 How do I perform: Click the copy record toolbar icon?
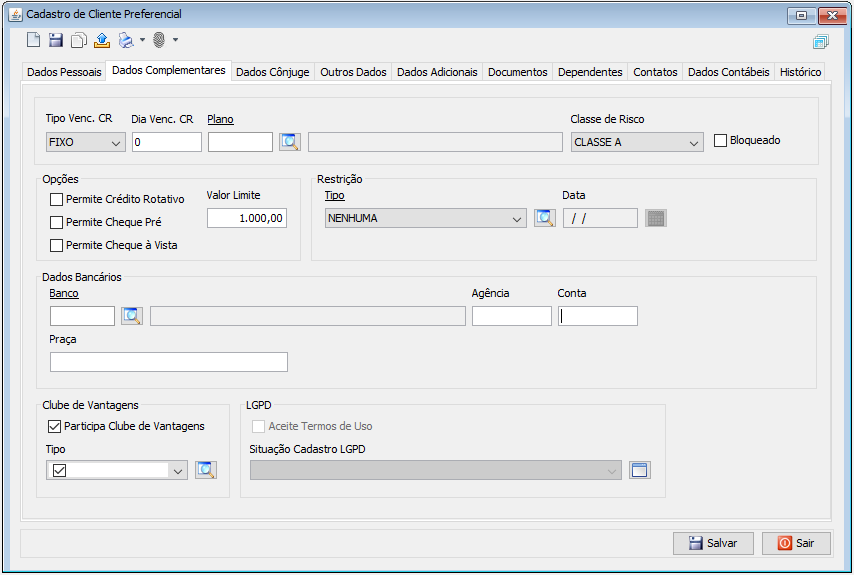click(78, 40)
